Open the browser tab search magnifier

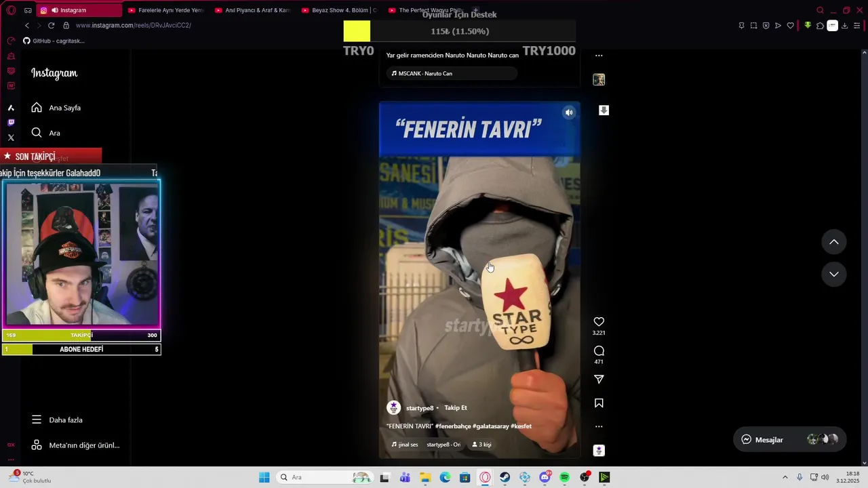click(820, 10)
